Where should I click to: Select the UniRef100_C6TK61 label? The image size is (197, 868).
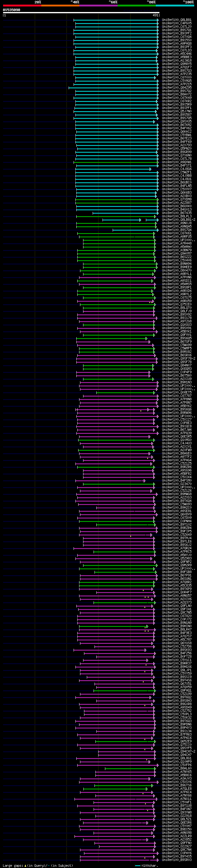tap(177, 233)
